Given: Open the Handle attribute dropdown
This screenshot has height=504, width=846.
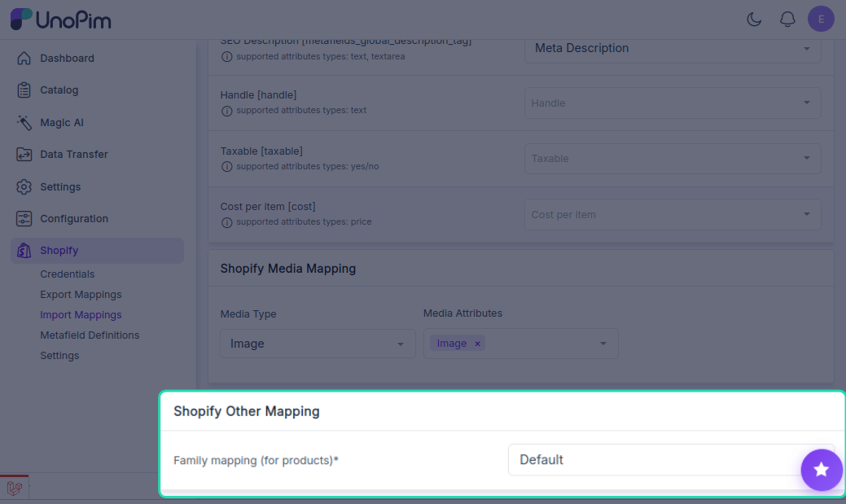Looking at the screenshot, I should (x=673, y=103).
